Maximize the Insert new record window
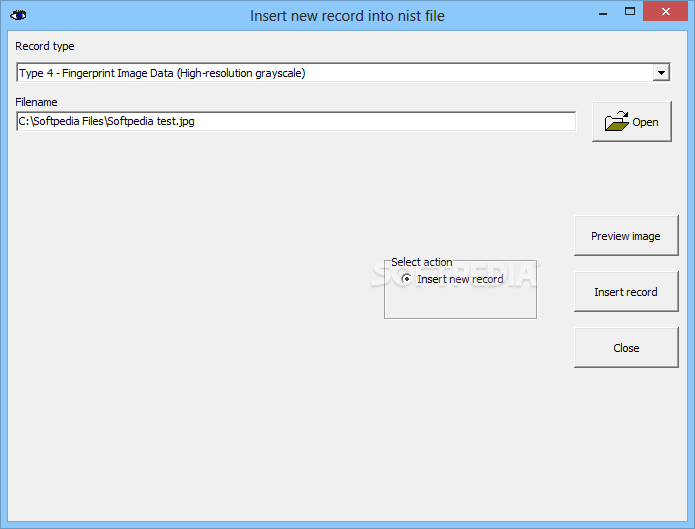Viewport: 695px width, 529px height. point(630,12)
